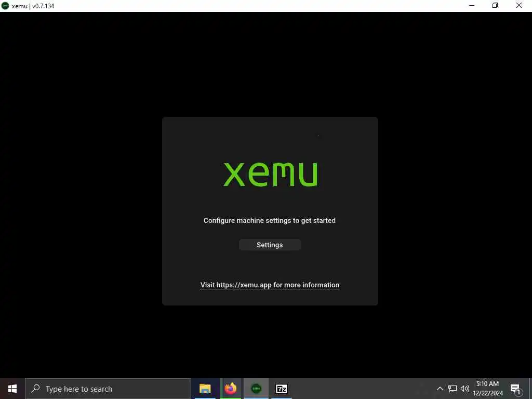Open the notification center icon

[x=515, y=389]
